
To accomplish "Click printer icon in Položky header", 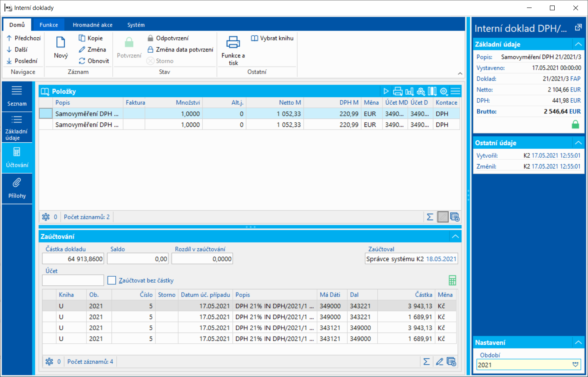I will 398,92.
